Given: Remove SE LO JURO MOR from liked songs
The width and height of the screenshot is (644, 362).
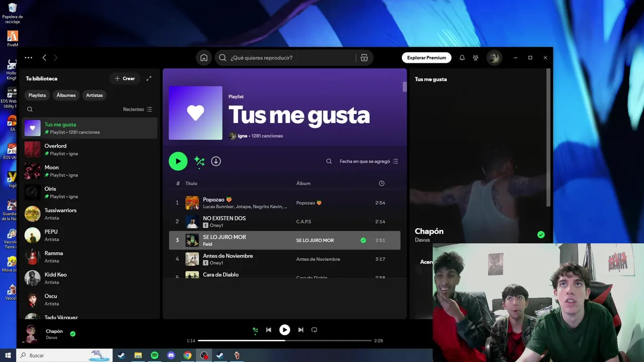Looking at the screenshot, I should click(363, 240).
